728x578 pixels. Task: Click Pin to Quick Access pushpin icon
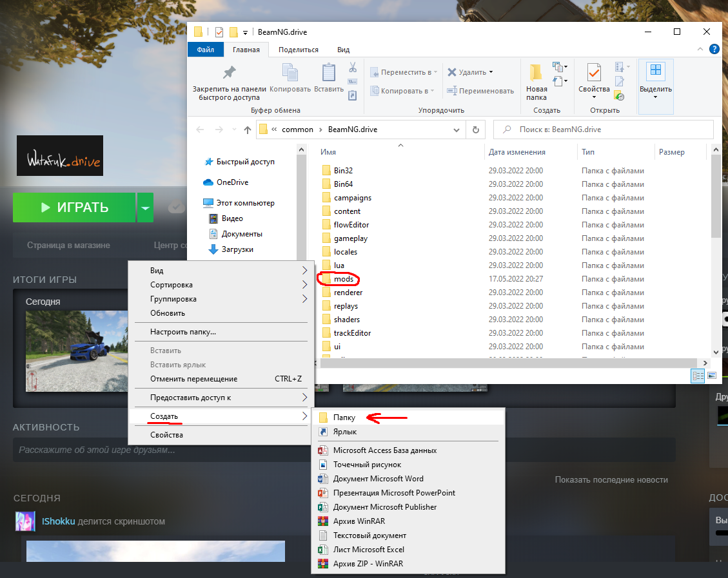230,72
